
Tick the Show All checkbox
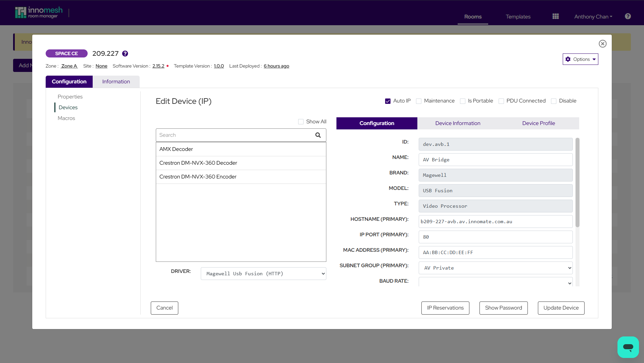click(301, 122)
